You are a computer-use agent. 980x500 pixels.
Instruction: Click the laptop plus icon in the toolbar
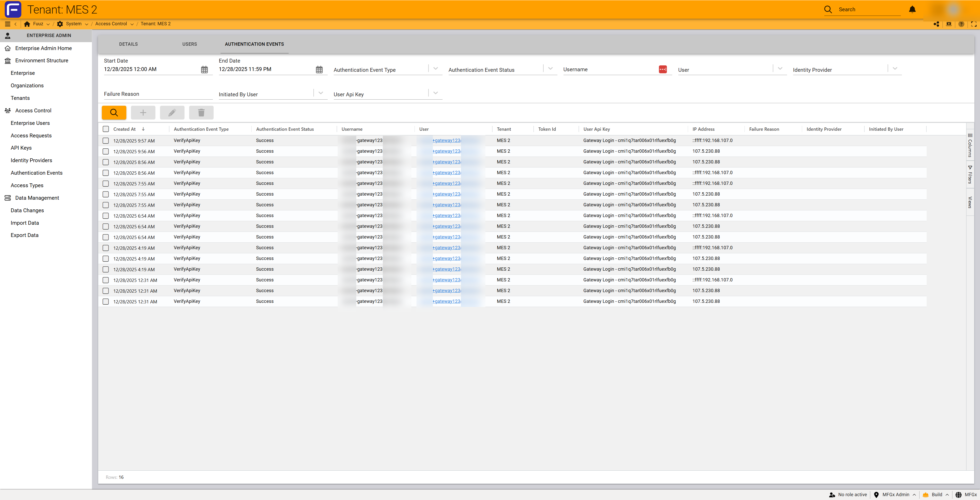tap(949, 24)
